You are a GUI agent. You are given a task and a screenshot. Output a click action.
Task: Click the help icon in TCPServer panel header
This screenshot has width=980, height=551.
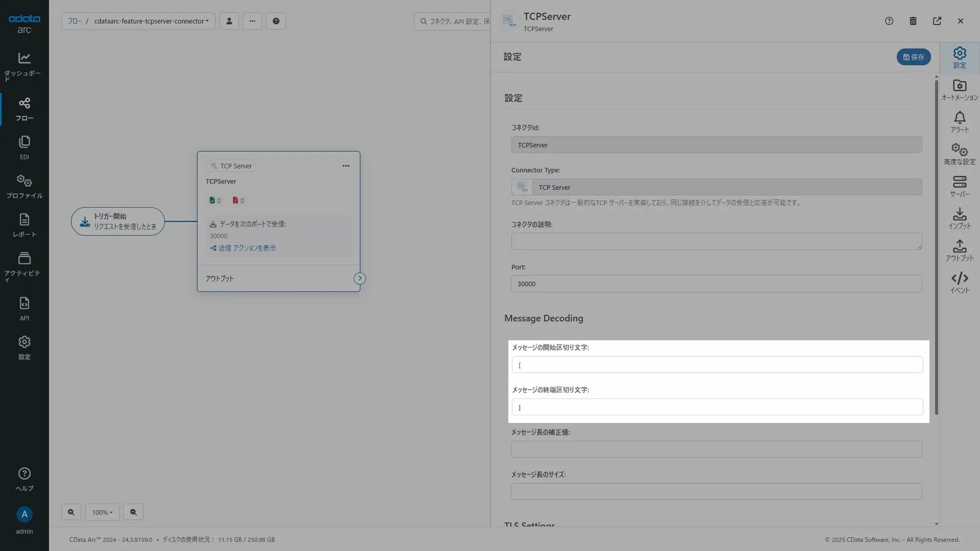tap(889, 21)
